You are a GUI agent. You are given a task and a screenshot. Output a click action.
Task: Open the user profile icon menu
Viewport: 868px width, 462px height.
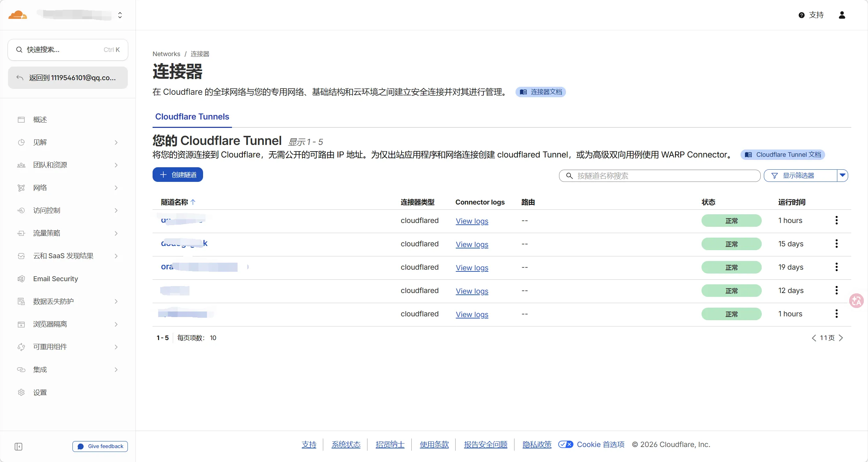click(842, 15)
